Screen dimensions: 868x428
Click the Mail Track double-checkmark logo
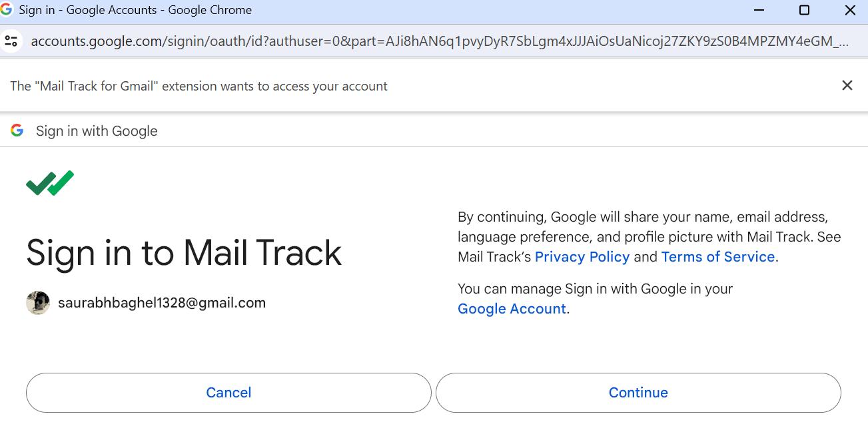click(x=50, y=183)
